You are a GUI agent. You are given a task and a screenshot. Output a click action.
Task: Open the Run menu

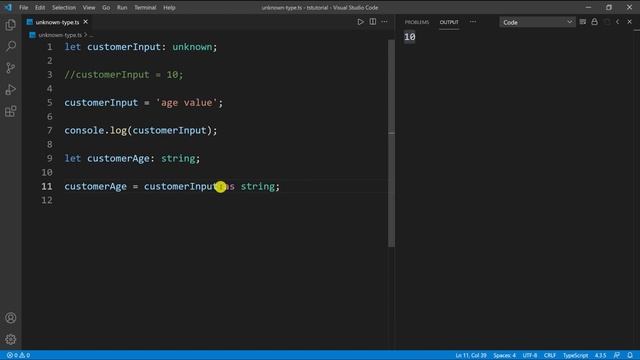pyautogui.click(x=122, y=7)
